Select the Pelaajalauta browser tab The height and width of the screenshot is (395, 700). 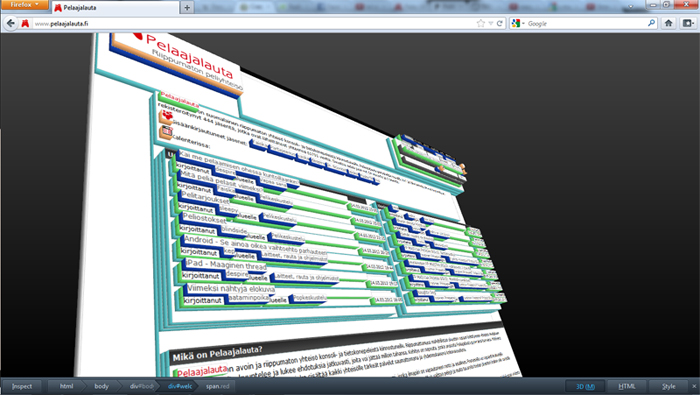[115, 8]
